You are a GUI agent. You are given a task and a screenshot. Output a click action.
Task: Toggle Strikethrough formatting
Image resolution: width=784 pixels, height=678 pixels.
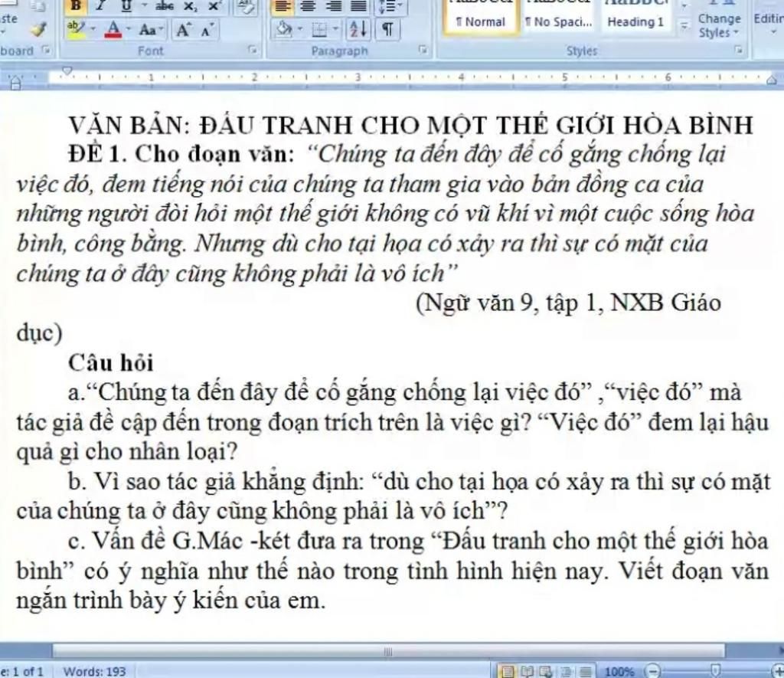(x=163, y=5)
